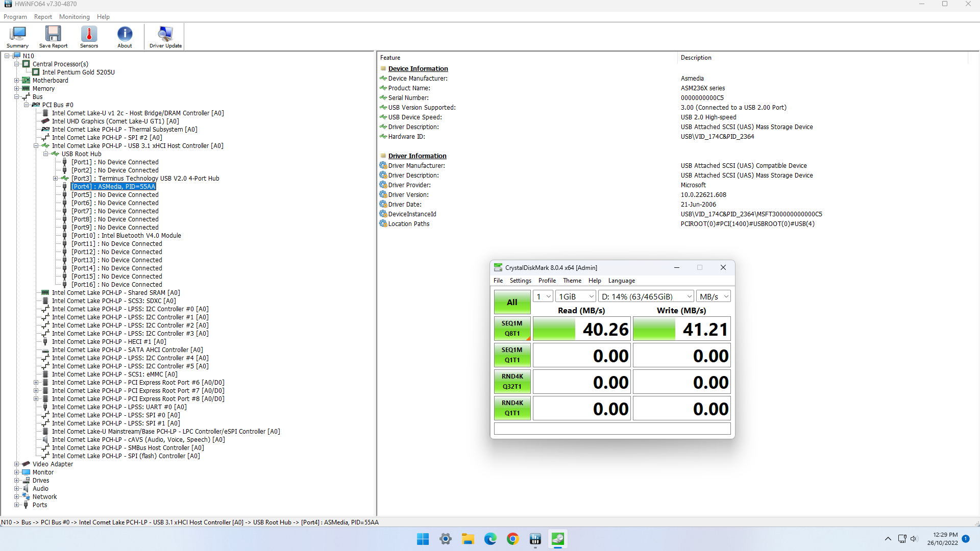Expand the Motherboard node

coord(16,81)
